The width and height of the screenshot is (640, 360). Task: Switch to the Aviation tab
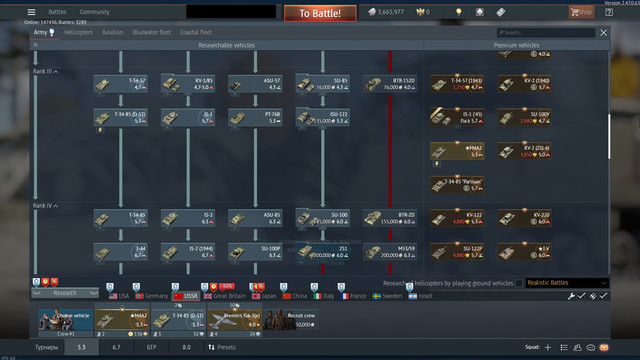coord(113,32)
